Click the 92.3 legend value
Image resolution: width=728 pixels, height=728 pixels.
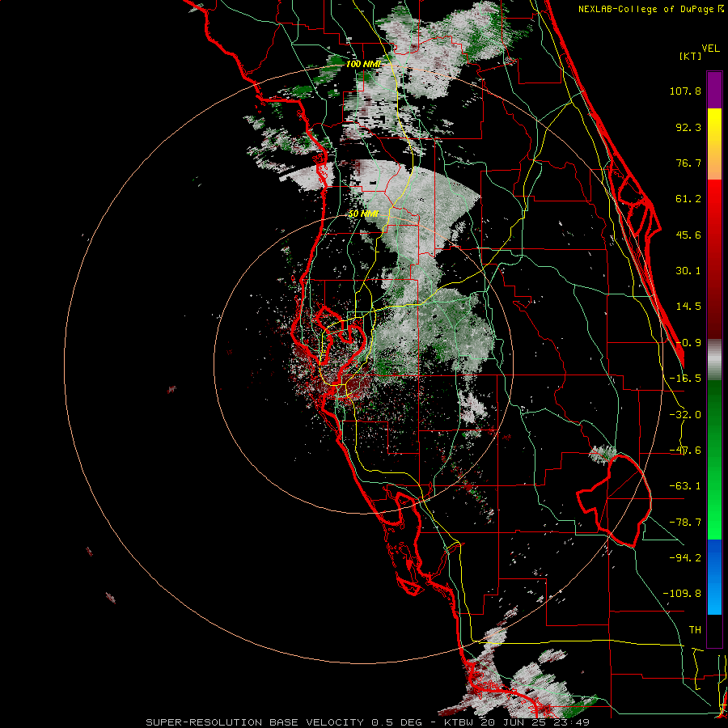click(688, 127)
